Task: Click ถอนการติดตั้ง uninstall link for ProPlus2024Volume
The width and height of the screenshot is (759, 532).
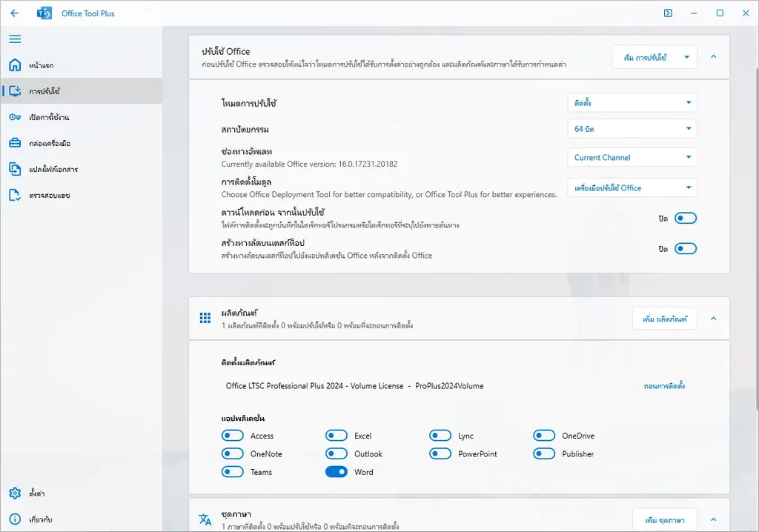Action: coord(664,386)
